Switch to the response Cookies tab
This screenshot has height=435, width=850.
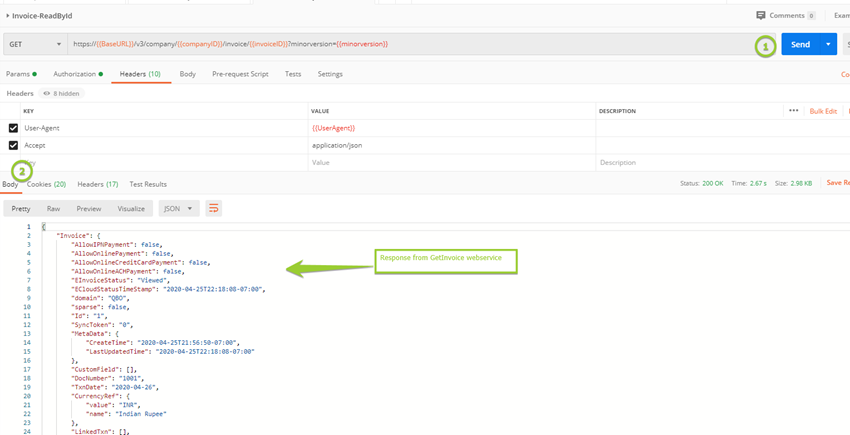[46, 184]
